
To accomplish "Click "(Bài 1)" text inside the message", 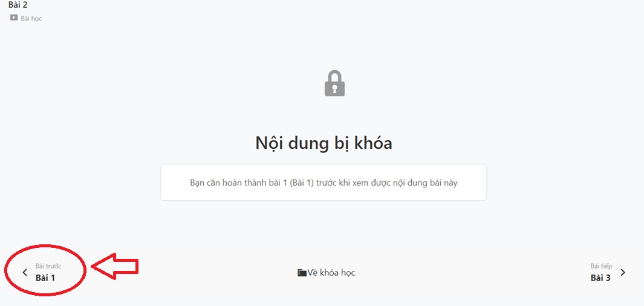I will tap(302, 183).
